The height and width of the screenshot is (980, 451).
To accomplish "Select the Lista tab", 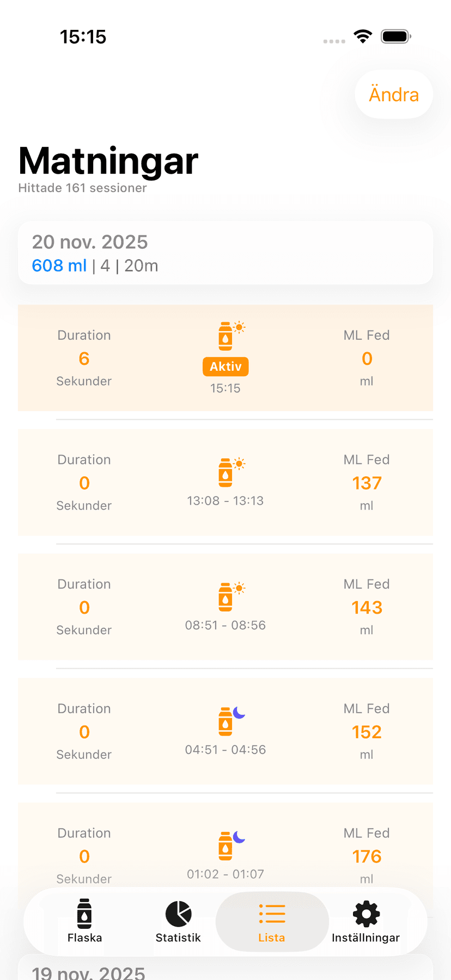I will 272,921.
